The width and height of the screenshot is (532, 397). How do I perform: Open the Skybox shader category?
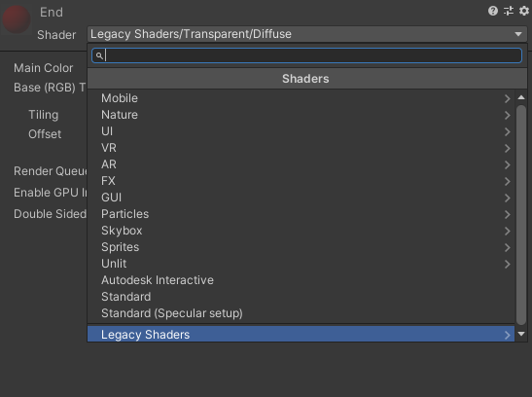[301, 231]
